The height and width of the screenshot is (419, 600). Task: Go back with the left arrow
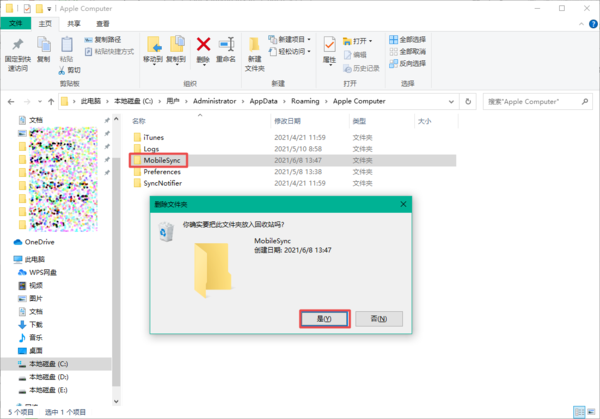pyautogui.click(x=11, y=101)
